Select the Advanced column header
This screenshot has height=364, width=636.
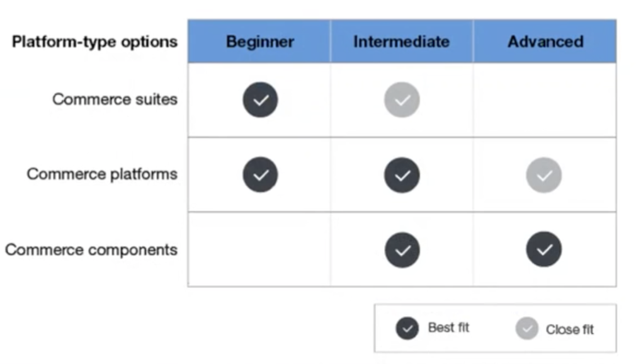tap(545, 42)
